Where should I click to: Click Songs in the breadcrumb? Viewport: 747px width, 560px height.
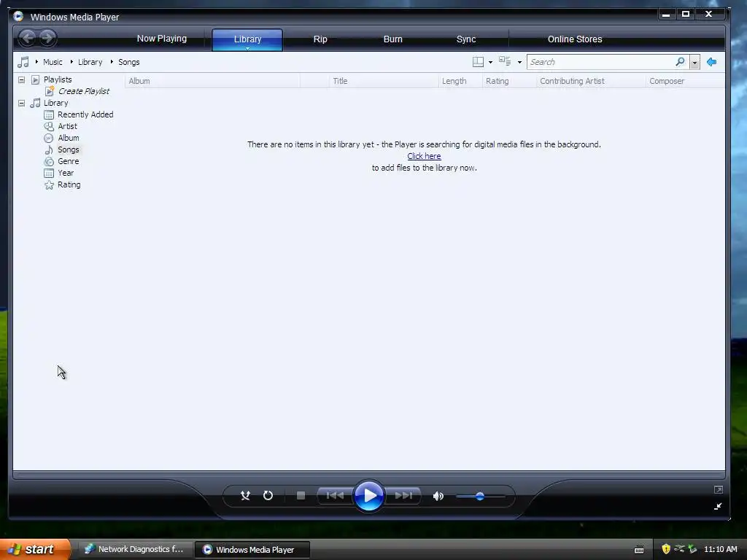point(128,62)
